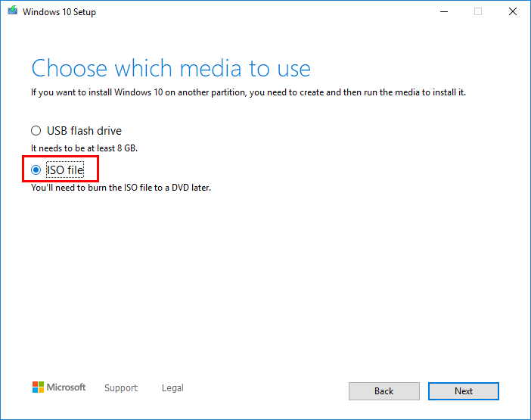Click the "Choose which media to use" heading
The image size is (531, 420).
[x=171, y=68]
